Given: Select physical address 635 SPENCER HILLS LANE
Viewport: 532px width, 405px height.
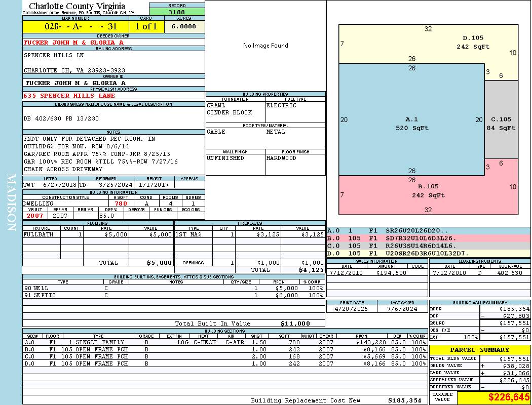Looking at the screenshot, I should 69,96.
